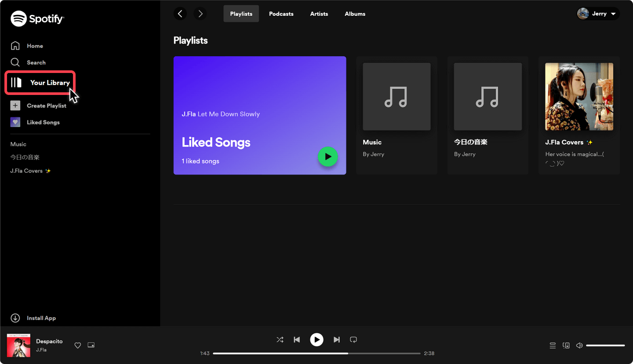The image size is (633, 364).
Task: Open Search in the sidebar
Action: click(28, 62)
